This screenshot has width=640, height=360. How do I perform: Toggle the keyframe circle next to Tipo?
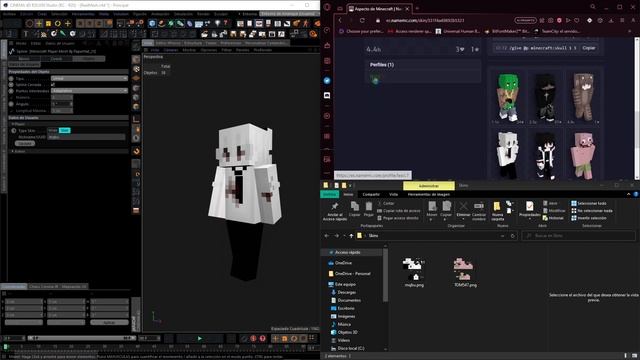11,78
